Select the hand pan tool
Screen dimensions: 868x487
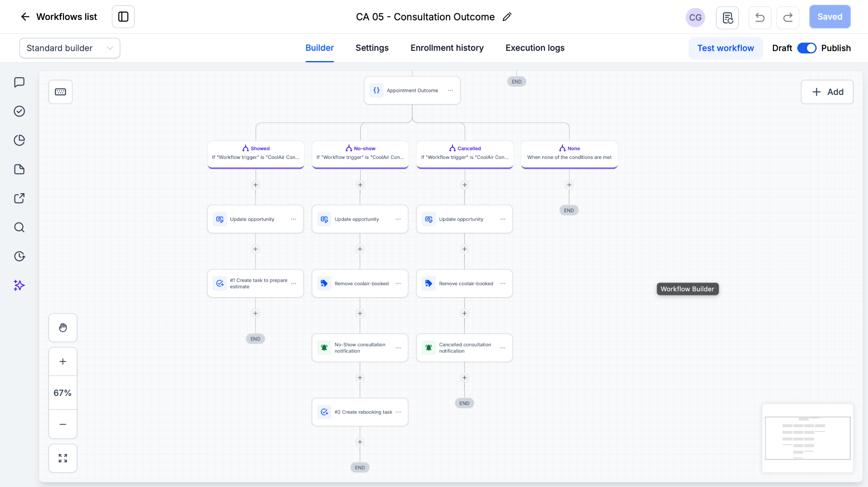[x=63, y=327]
